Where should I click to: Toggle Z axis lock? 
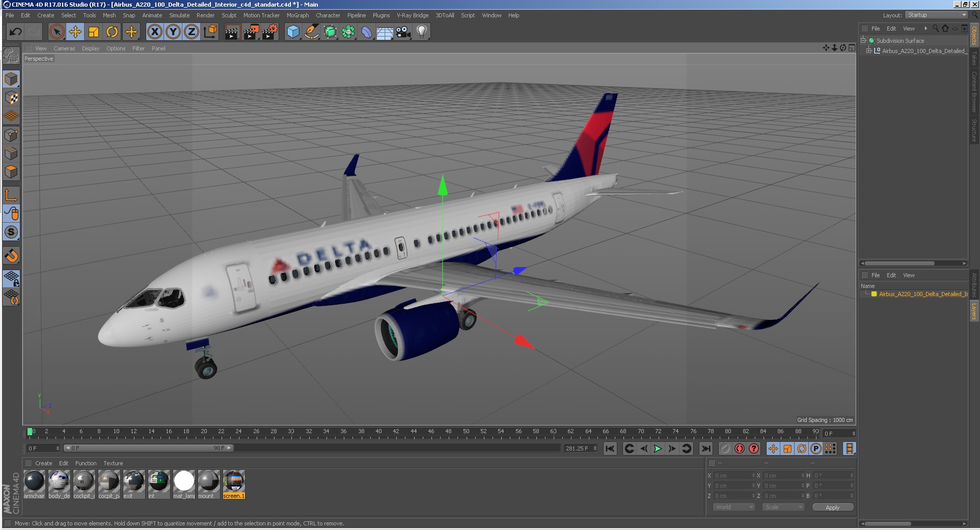[x=192, y=32]
